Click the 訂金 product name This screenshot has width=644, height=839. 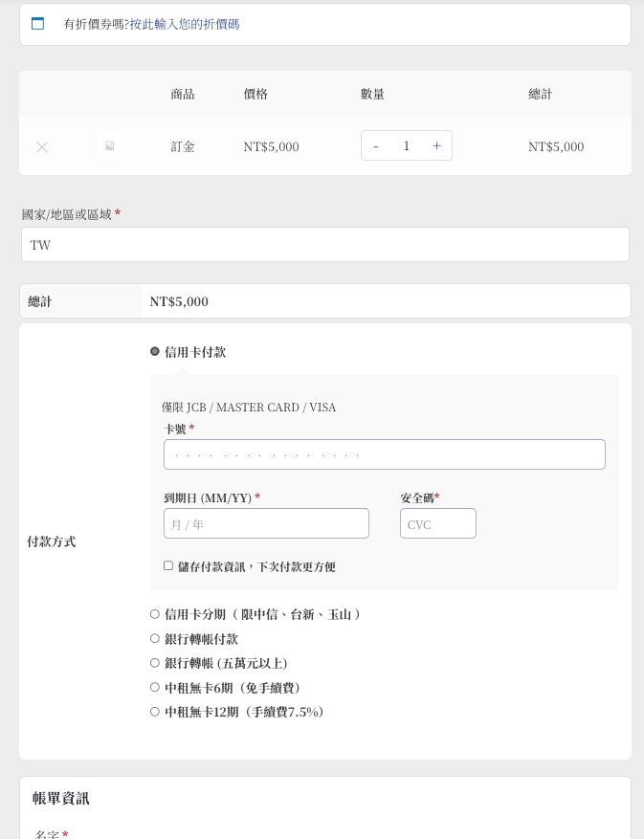[182, 146]
